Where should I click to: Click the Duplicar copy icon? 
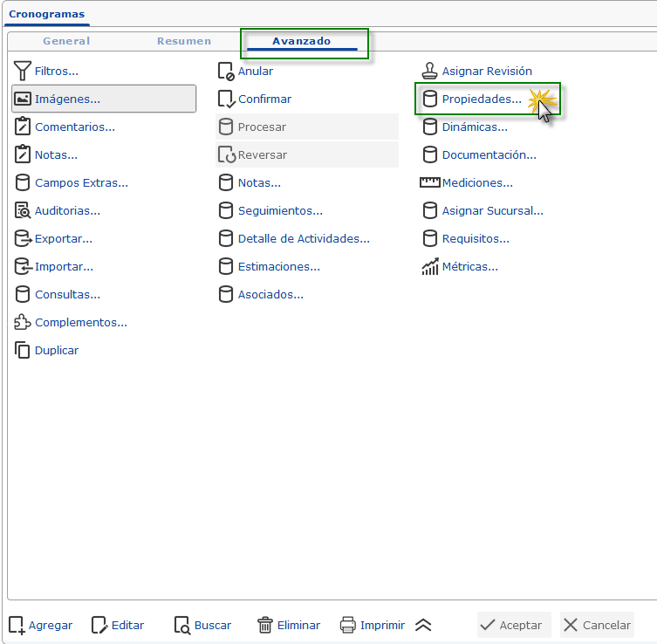tap(23, 350)
